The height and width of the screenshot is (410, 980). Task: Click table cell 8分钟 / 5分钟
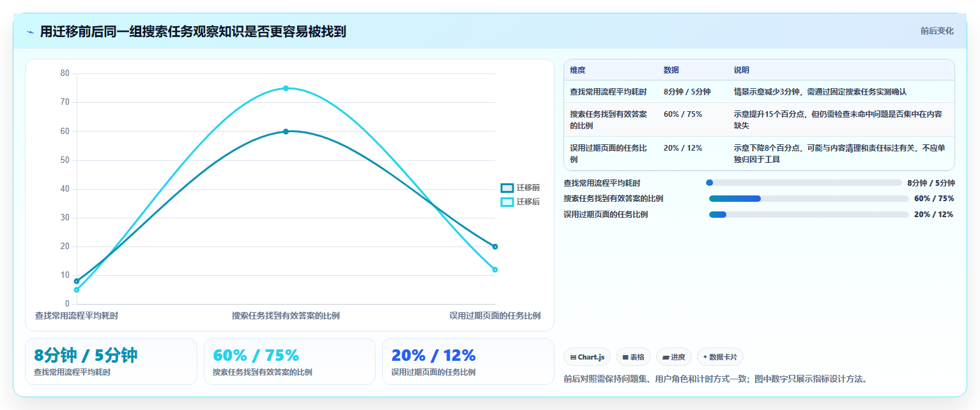tap(687, 92)
